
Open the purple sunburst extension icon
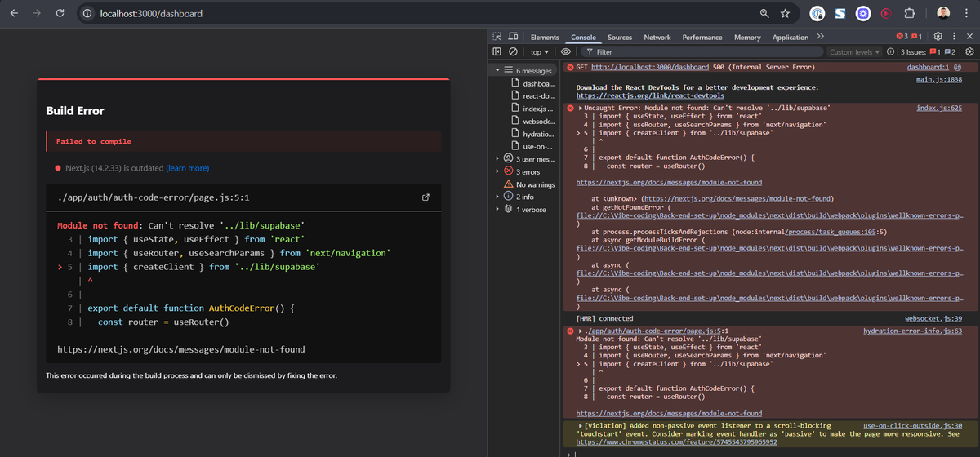pyautogui.click(x=863, y=14)
